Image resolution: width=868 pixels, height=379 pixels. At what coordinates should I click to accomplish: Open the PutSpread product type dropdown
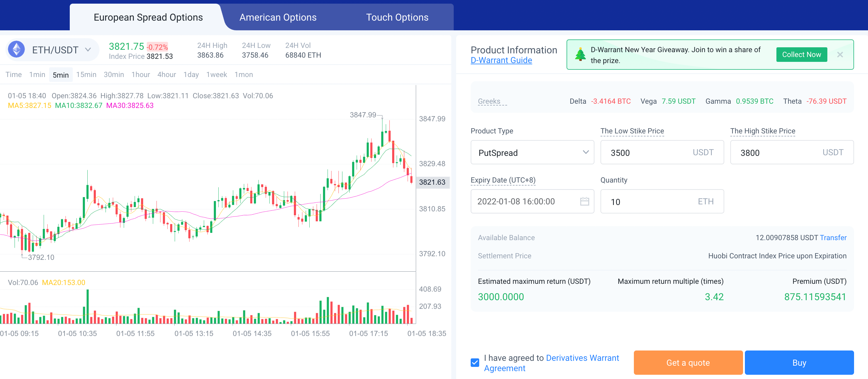(532, 153)
